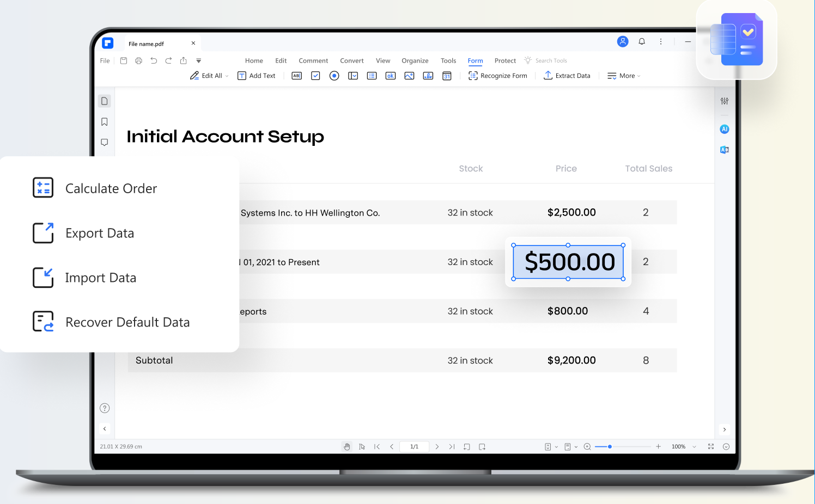Enter full screen mode

click(x=711, y=446)
